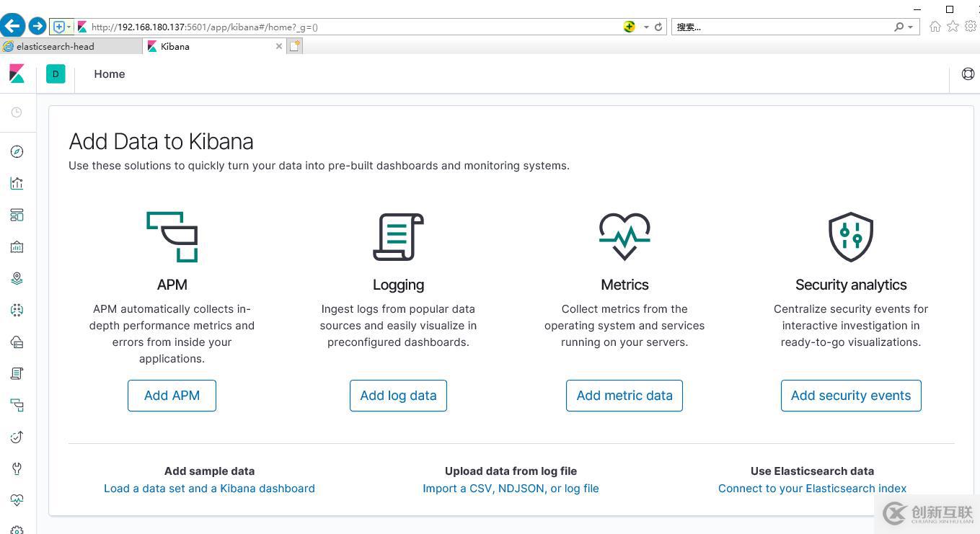The height and width of the screenshot is (534, 980).
Task: Click the Metrics section title
Action: (x=624, y=285)
